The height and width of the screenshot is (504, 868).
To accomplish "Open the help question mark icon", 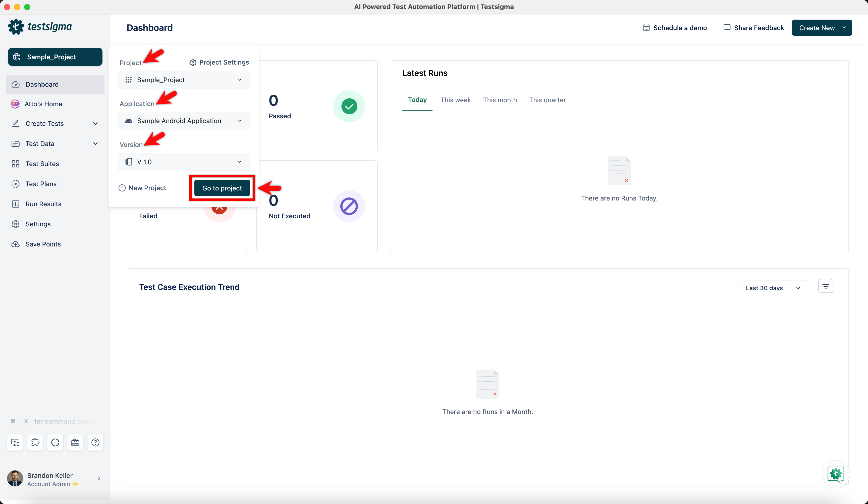I will [x=95, y=442].
